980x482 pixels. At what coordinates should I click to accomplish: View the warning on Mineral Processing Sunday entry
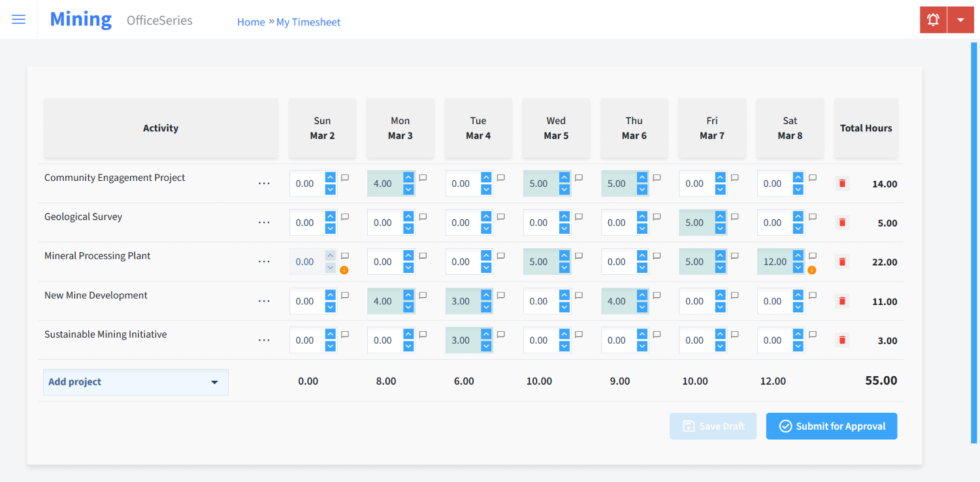coord(345,269)
